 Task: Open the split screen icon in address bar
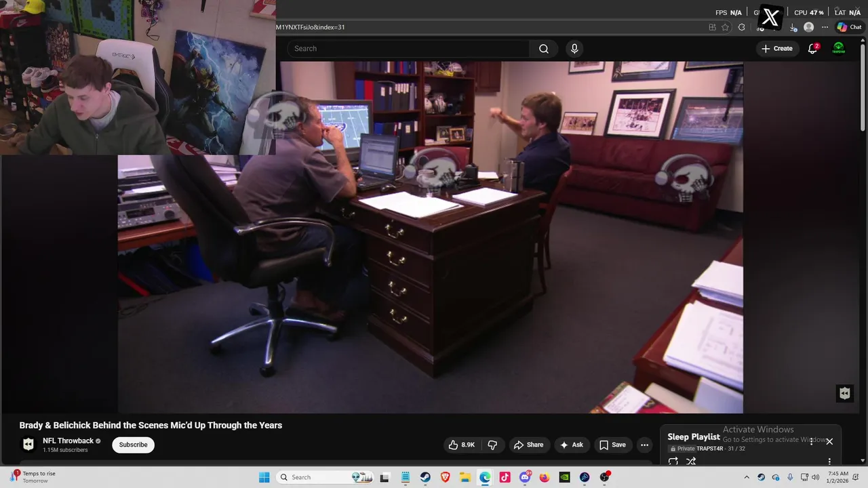[x=712, y=27]
